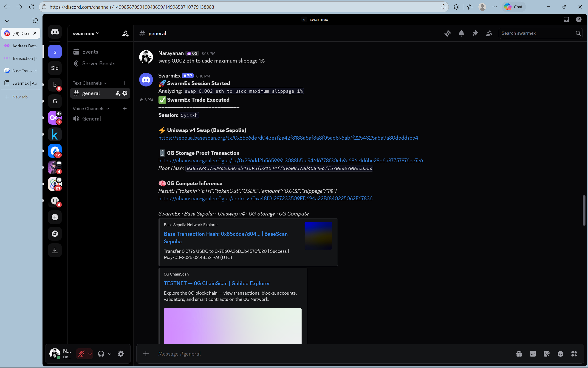Open Copilot Chat in browser toolbar

(x=513, y=7)
